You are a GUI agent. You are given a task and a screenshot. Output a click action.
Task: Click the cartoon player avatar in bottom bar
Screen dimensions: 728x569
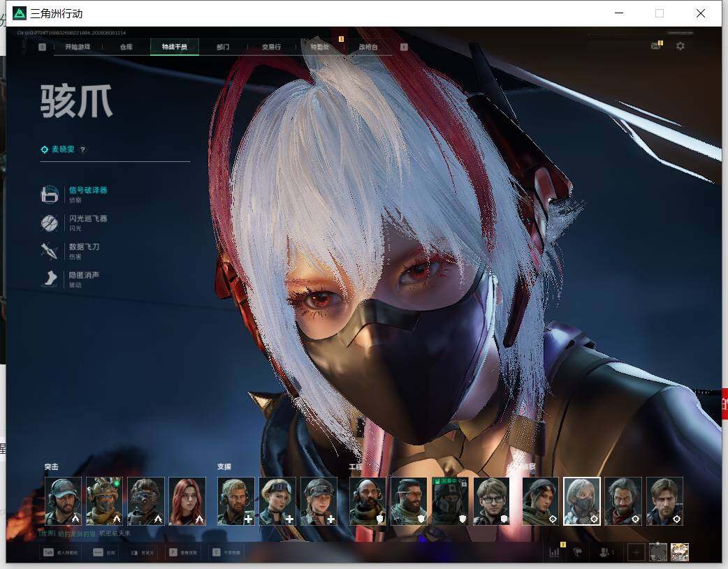680,552
